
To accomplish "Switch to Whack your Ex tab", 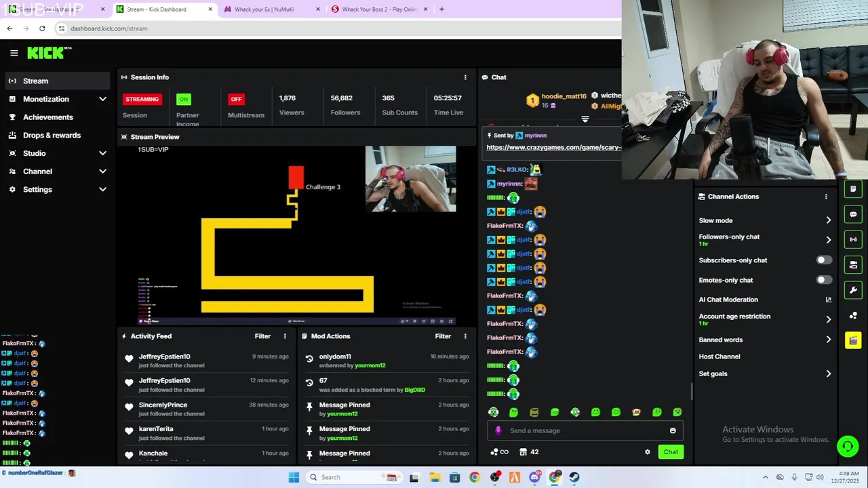I will [271, 9].
